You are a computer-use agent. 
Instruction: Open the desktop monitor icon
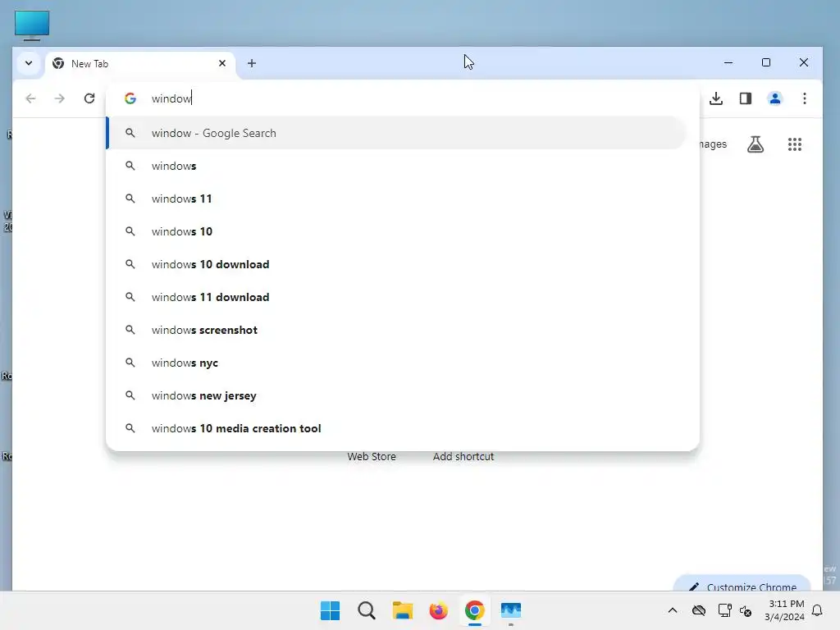coord(32,25)
